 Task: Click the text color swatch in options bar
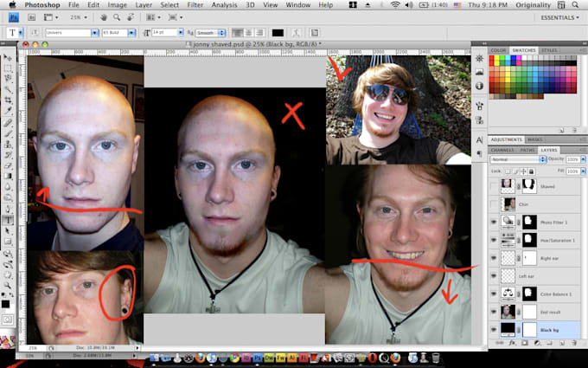pyautogui.click(x=278, y=33)
